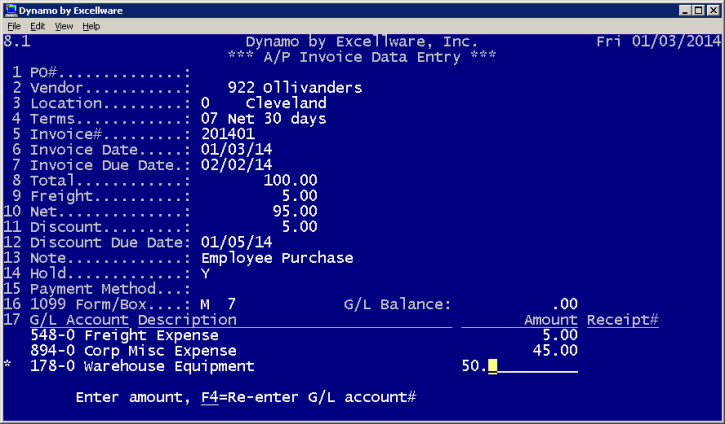Click the G/L Balance value .00
Image resolution: width=725 pixels, height=424 pixels.
click(565, 304)
